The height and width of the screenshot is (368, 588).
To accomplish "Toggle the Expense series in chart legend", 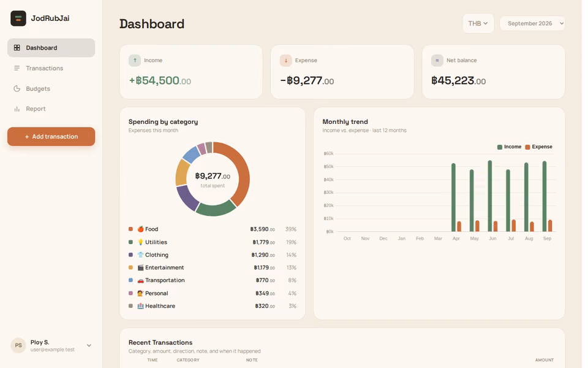I will click(x=538, y=147).
